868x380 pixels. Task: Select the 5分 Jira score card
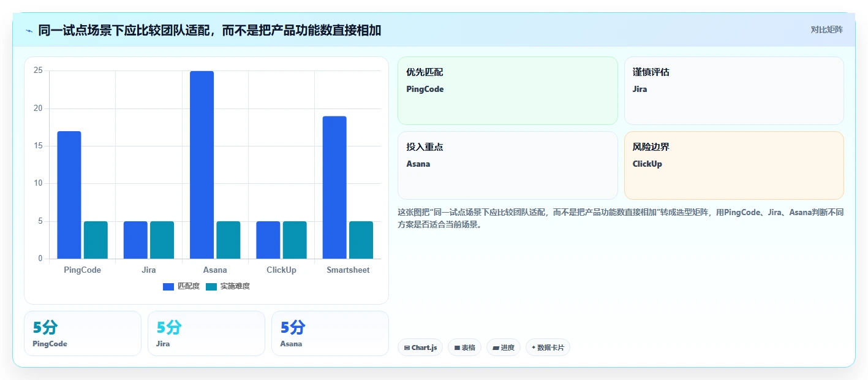[206, 333]
